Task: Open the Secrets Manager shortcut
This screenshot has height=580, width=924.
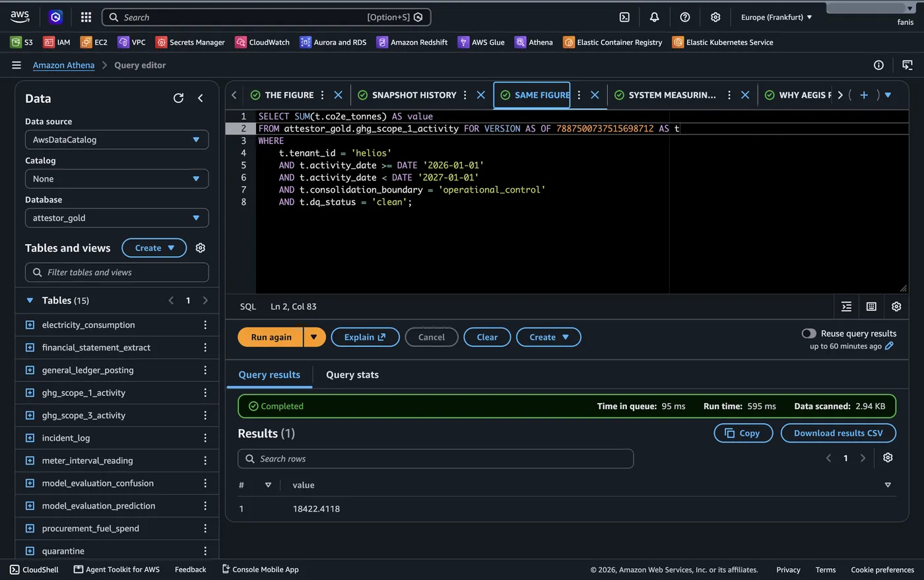Action: pyautogui.click(x=190, y=42)
